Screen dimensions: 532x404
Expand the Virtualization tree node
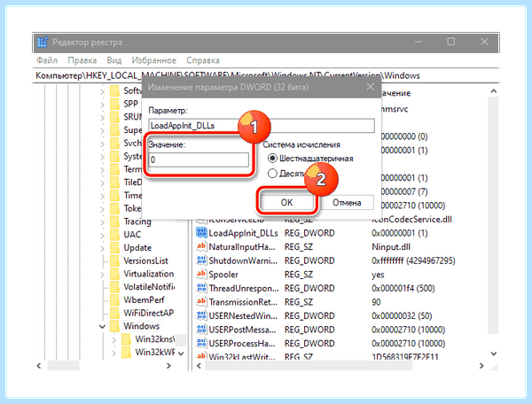click(102, 274)
